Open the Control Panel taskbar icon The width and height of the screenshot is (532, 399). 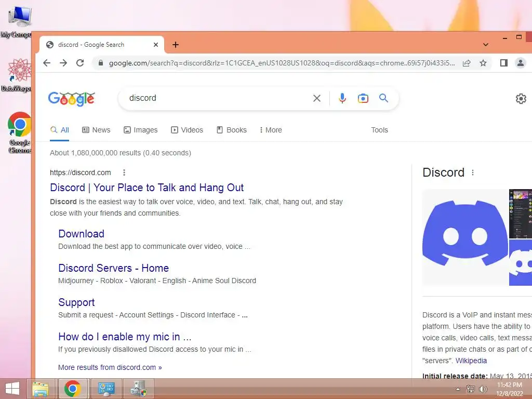pyautogui.click(x=107, y=389)
